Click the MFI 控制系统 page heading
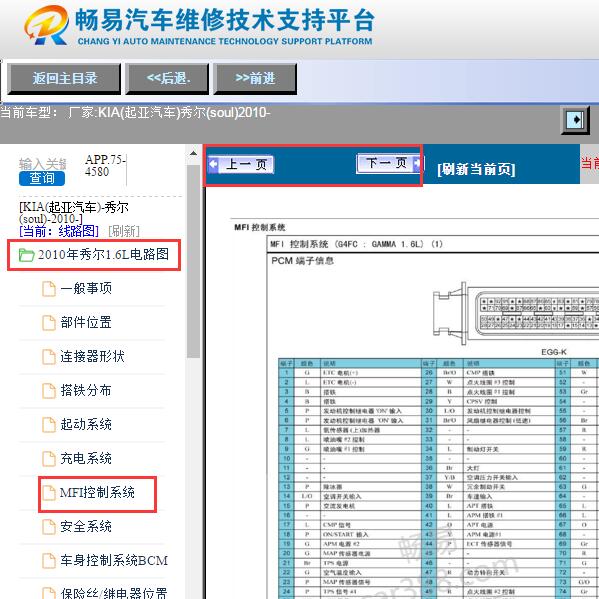The image size is (599, 599). coord(260,227)
